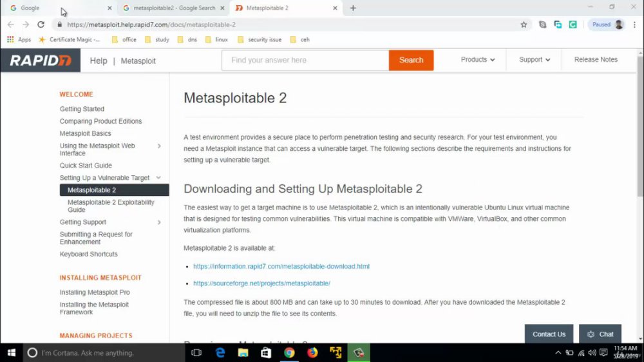Open Chrome's three-dot menu
Image resolution: width=644 pixels, height=362 pixels.
pos(634,24)
